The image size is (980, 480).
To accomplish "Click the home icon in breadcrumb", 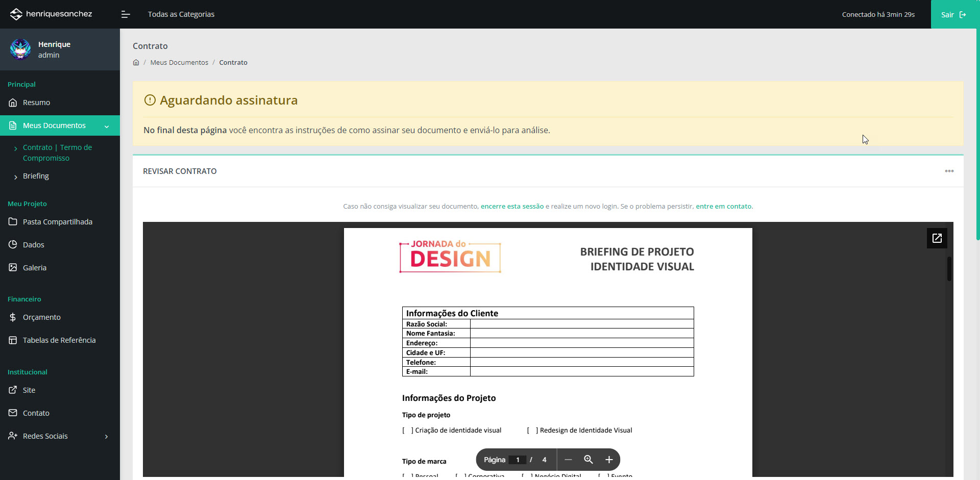I will pos(136,63).
